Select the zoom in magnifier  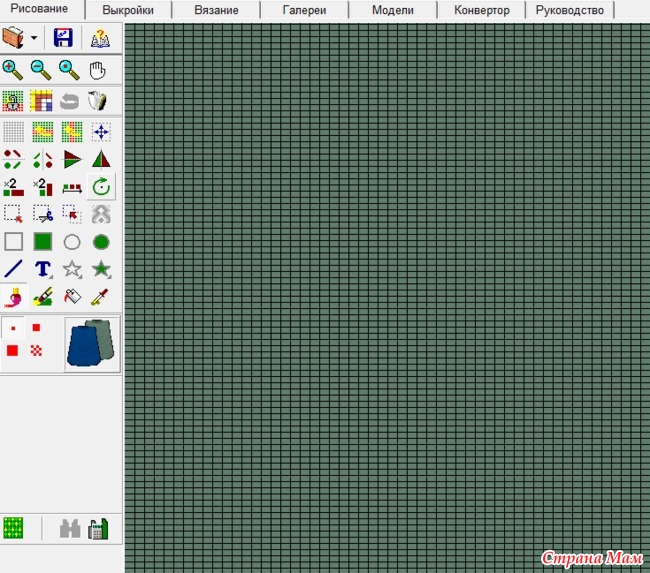pyautogui.click(x=13, y=69)
